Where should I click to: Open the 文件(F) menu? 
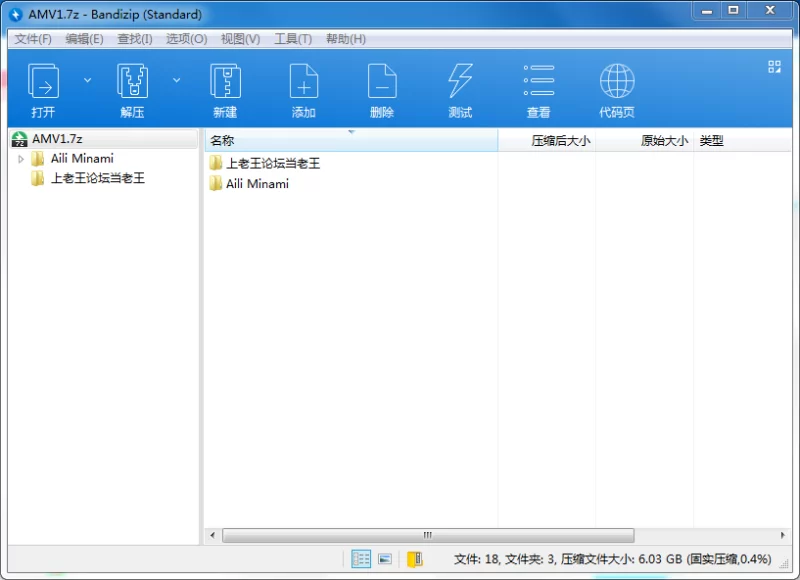click(x=33, y=39)
